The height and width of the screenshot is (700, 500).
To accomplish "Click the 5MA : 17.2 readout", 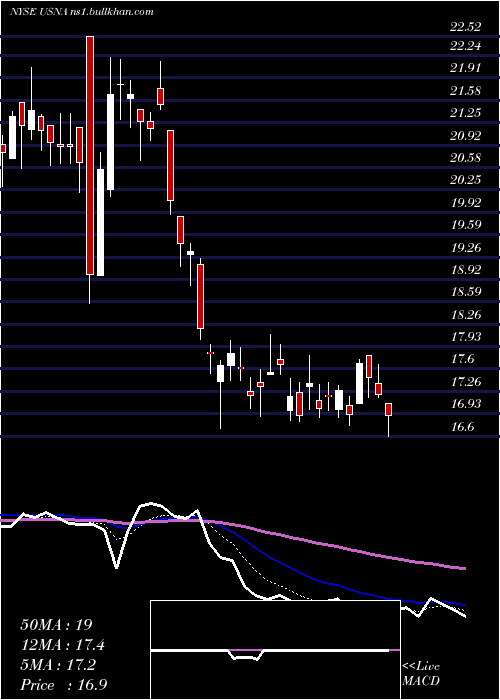I will (60, 665).
